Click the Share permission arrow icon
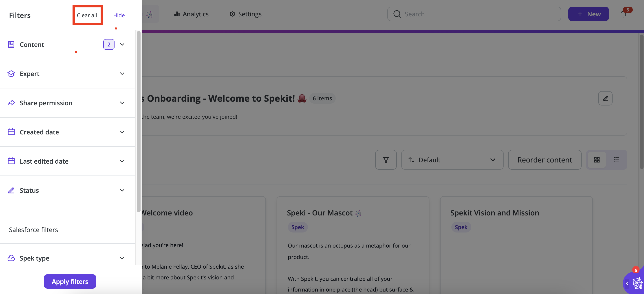The height and width of the screenshot is (294, 644). click(x=11, y=103)
